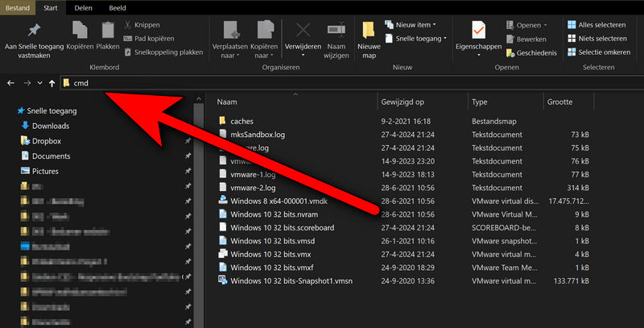
Task: Click the Verwijderen X icon
Action: coord(303,31)
